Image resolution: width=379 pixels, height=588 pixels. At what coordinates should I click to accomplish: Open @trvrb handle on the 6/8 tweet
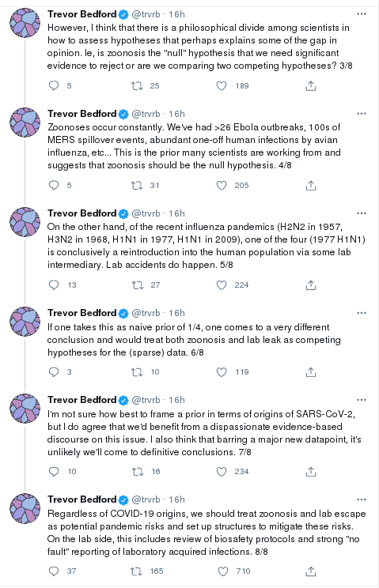click(146, 313)
